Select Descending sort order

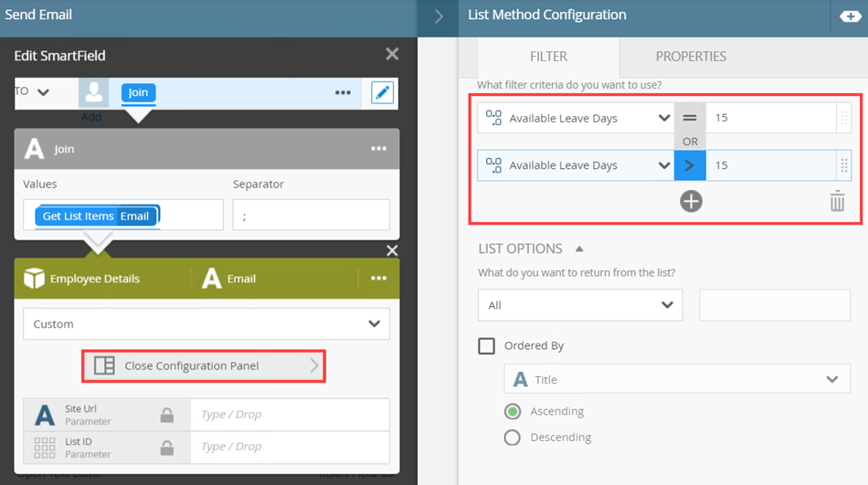click(513, 438)
